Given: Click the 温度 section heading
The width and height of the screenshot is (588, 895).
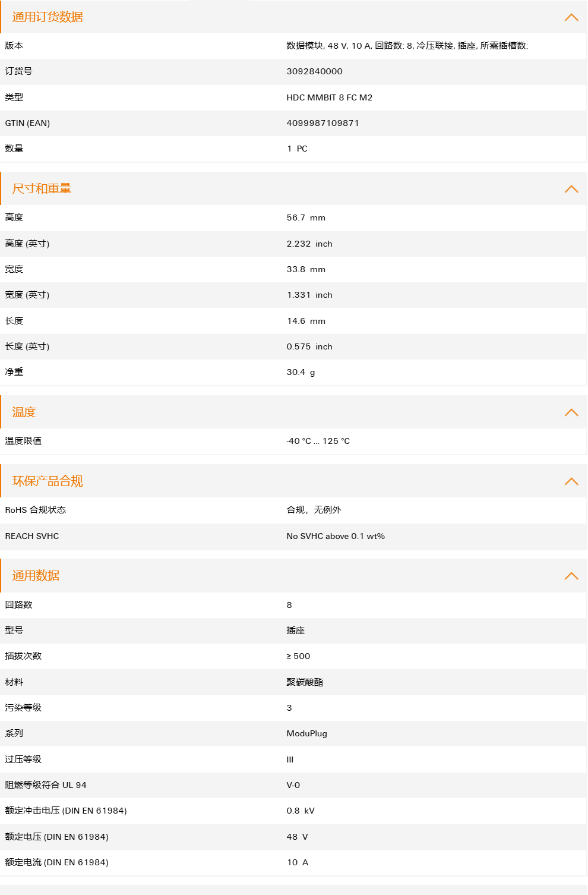Looking at the screenshot, I should pos(24,412).
